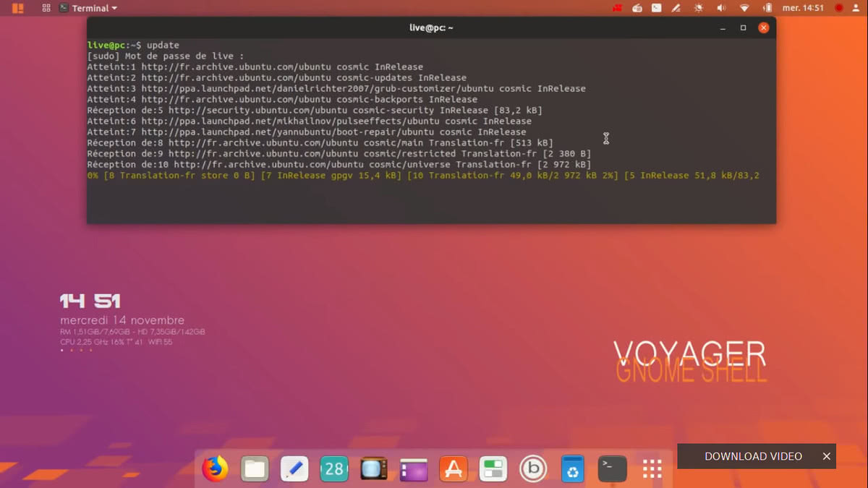The image size is (868, 488).
Task: Click the pulseeffects PPA line in terminal
Action: [310, 121]
